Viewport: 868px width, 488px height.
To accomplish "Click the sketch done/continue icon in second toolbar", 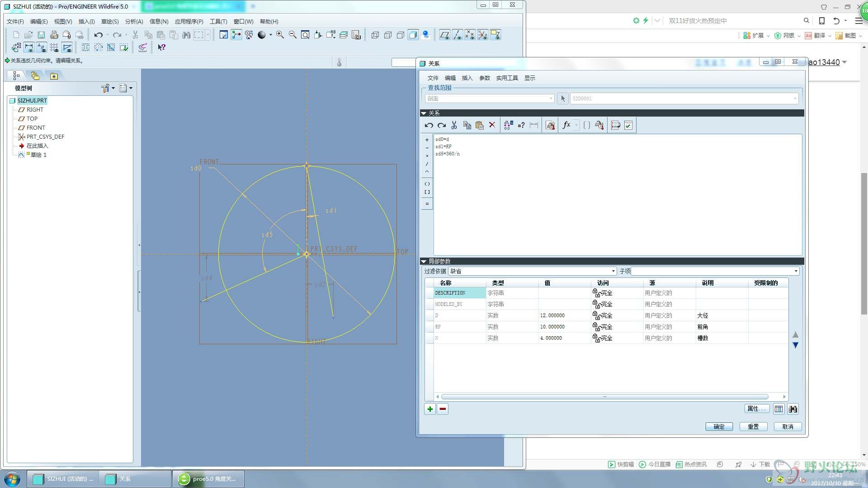I will [x=124, y=47].
